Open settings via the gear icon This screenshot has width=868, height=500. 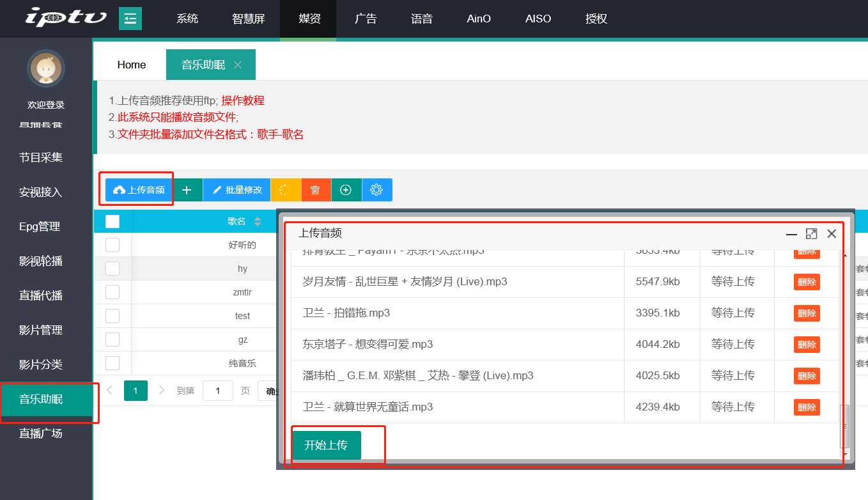(x=376, y=190)
